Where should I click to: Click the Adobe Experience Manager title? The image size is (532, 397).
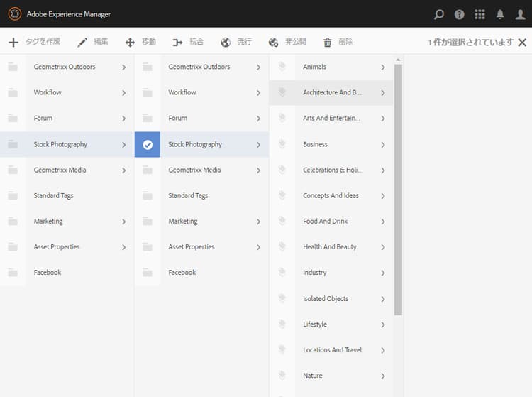(69, 14)
